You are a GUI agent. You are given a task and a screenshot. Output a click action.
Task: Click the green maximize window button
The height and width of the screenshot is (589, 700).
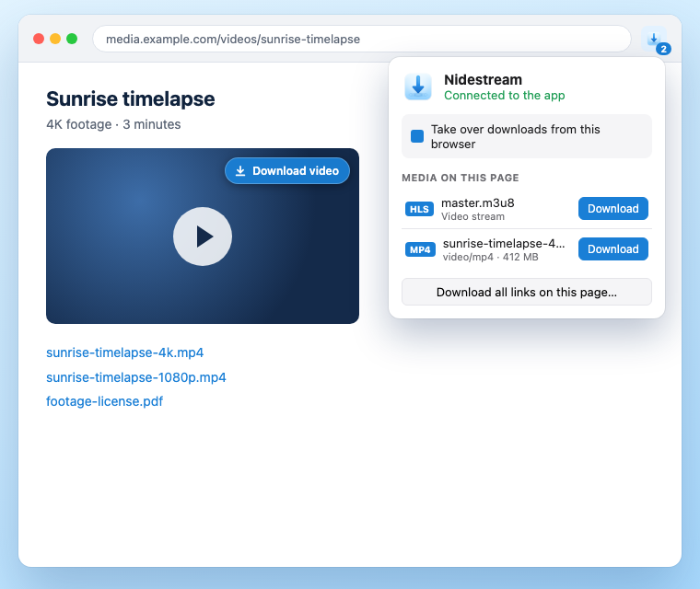[x=72, y=39]
